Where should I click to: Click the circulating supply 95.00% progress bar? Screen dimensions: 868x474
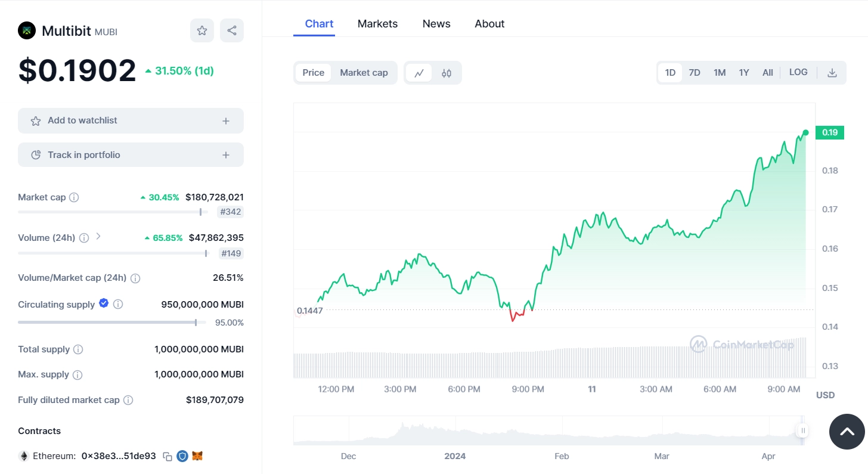pyautogui.click(x=112, y=323)
